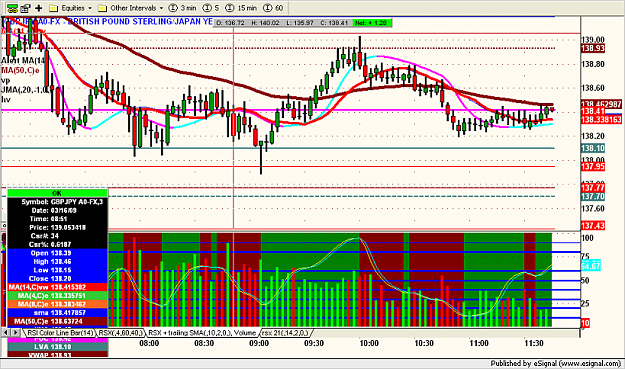The height and width of the screenshot is (369, 625).
Task: Click the Date 03/16/09 row
Action: click(x=57, y=210)
